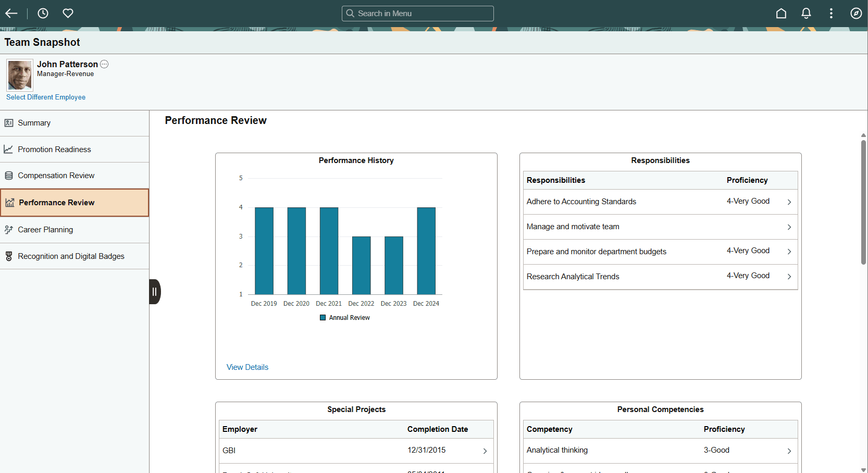
Task: Click View Details link under Performance History
Action: tap(247, 367)
